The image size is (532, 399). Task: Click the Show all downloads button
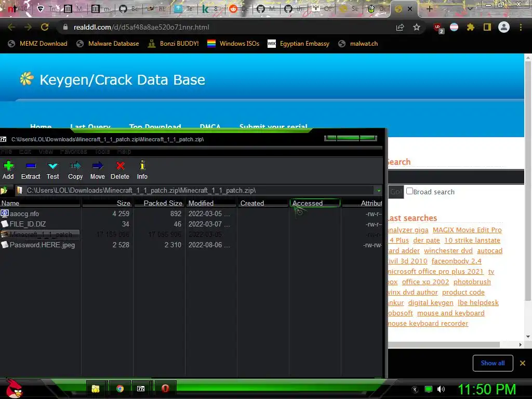coord(493,363)
